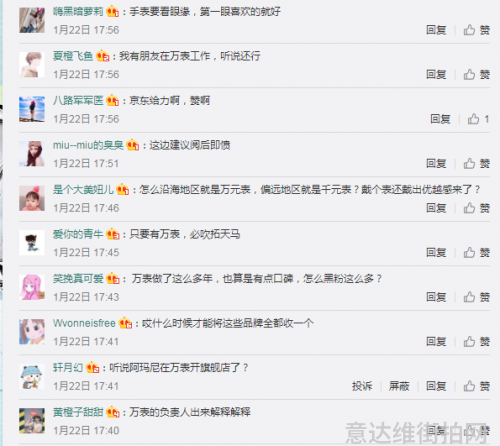Image resolution: width=500 pixels, height=446 pixels.
Task: Click 笑挽真可爱's pink-haired avatar
Action: point(32,287)
